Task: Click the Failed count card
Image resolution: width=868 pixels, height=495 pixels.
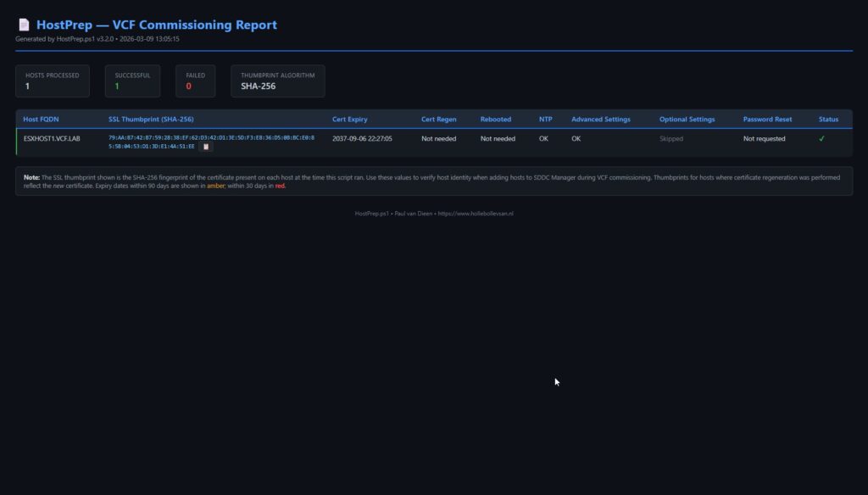Action: tap(196, 81)
